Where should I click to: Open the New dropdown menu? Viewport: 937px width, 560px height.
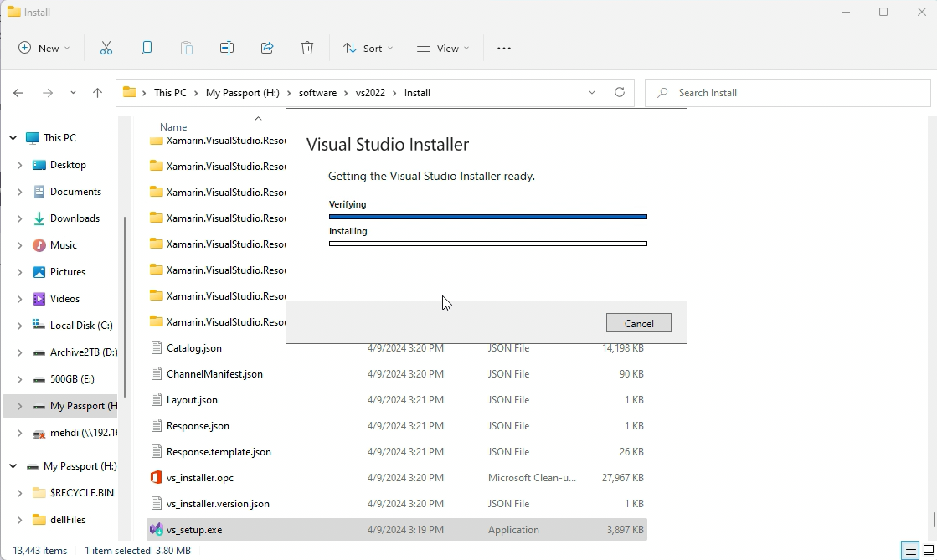click(x=44, y=48)
